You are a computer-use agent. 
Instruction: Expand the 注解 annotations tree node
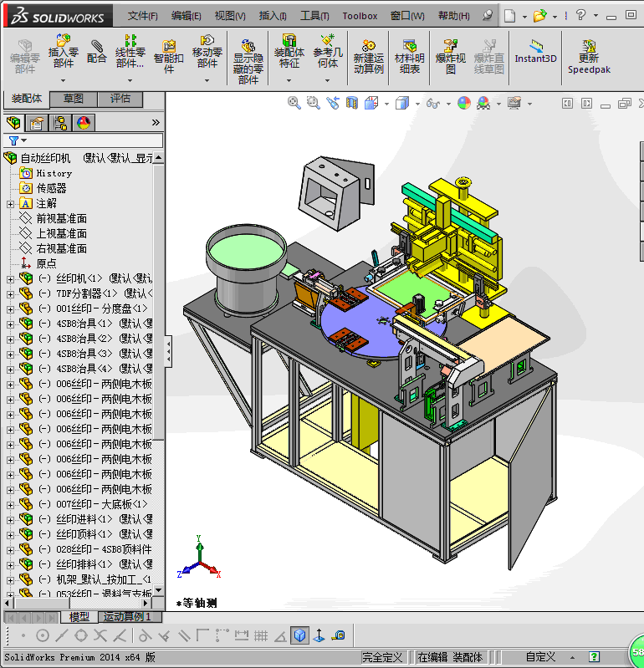10,204
